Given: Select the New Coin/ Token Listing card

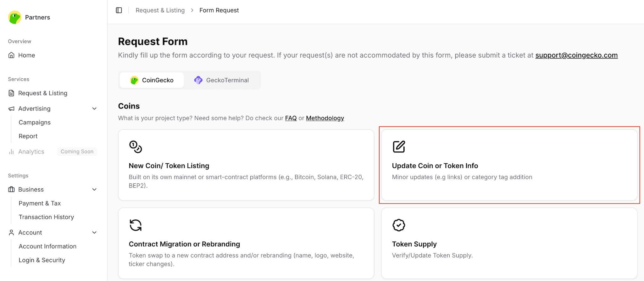Looking at the screenshot, I should click(x=246, y=165).
